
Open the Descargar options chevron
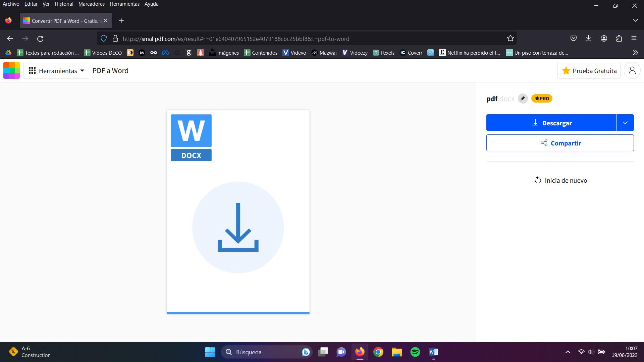coord(625,123)
